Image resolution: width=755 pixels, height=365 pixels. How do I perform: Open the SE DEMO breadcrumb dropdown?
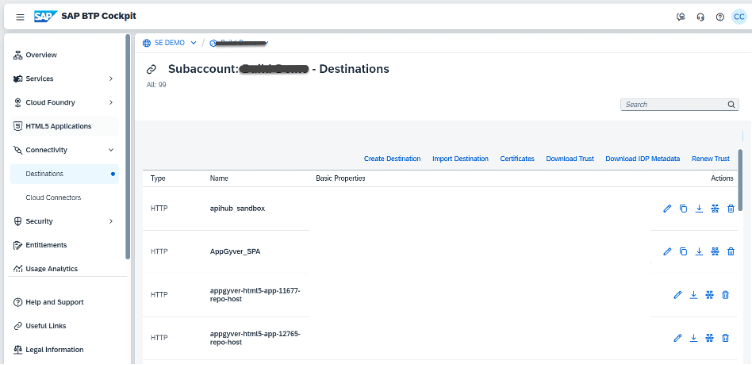(194, 43)
